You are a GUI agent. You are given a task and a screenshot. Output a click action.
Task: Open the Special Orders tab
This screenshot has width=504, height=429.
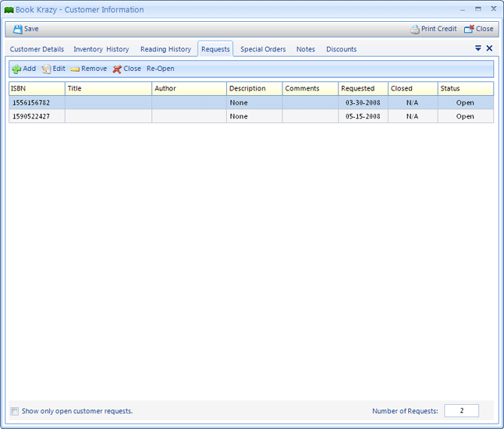click(x=263, y=49)
